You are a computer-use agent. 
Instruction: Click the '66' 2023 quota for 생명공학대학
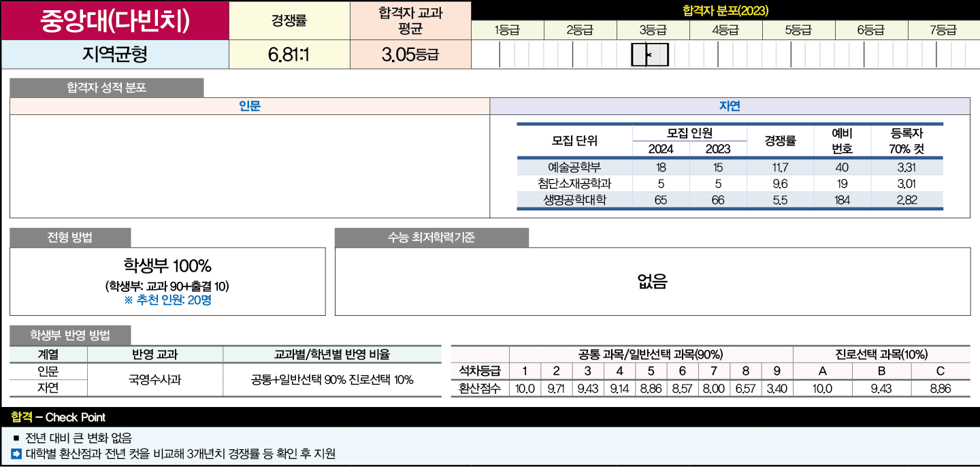pos(718,200)
